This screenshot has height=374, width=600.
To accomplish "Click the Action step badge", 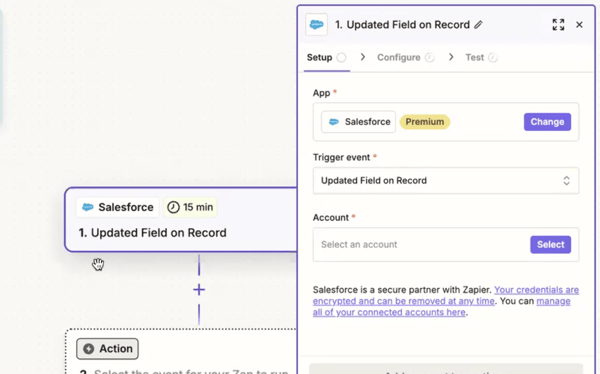I will click(108, 349).
